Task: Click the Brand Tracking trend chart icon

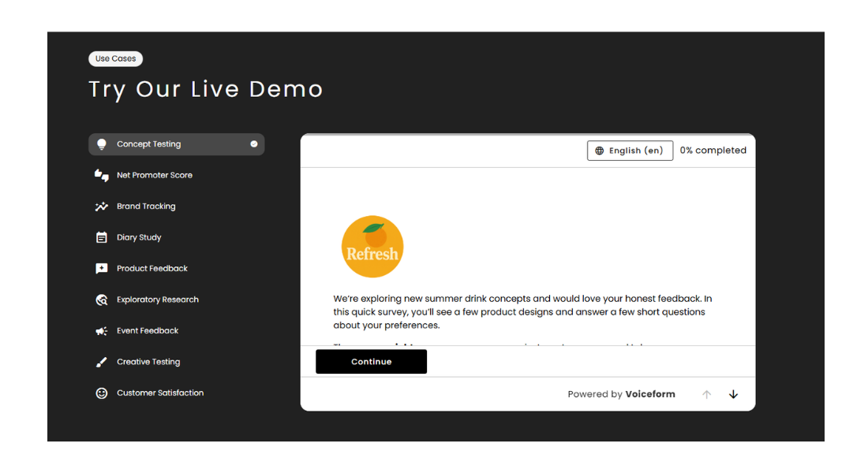Action: tap(101, 206)
